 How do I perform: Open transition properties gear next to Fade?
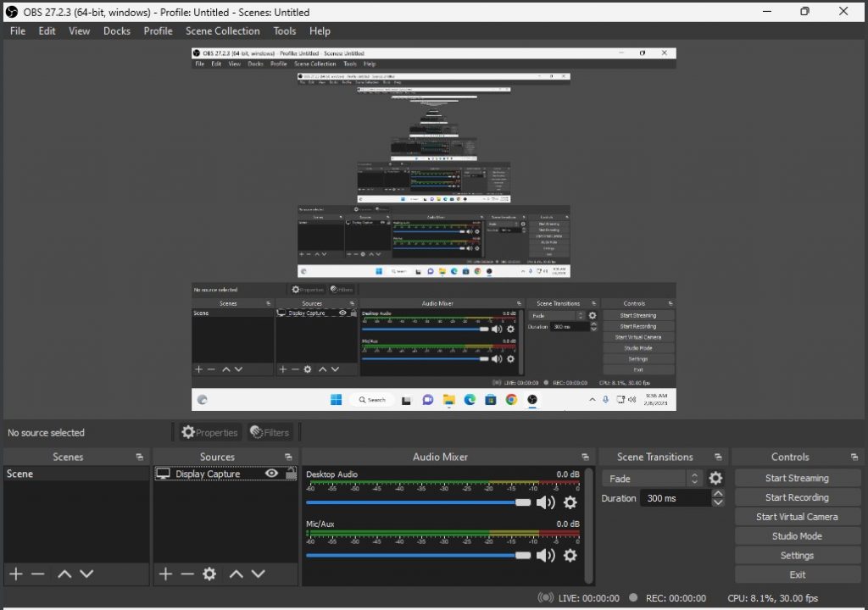pyautogui.click(x=715, y=479)
